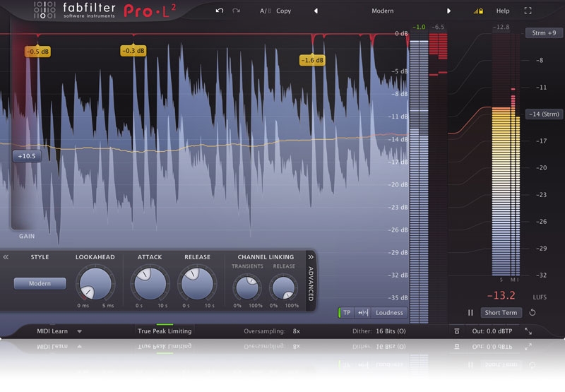
Task: Toggle the A/B comparison state
Action: (x=264, y=11)
